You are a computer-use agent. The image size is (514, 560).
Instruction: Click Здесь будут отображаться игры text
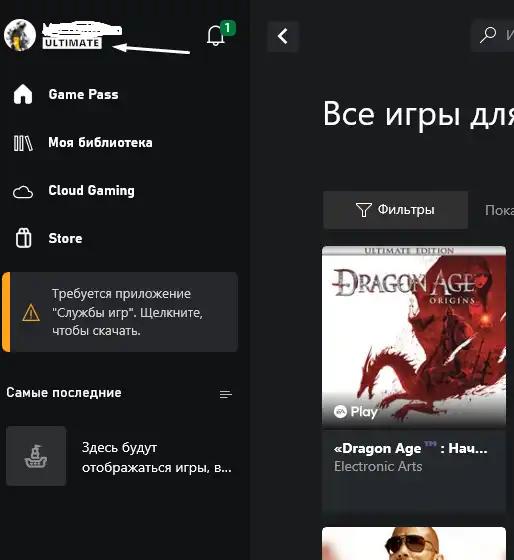click(157, 458)
